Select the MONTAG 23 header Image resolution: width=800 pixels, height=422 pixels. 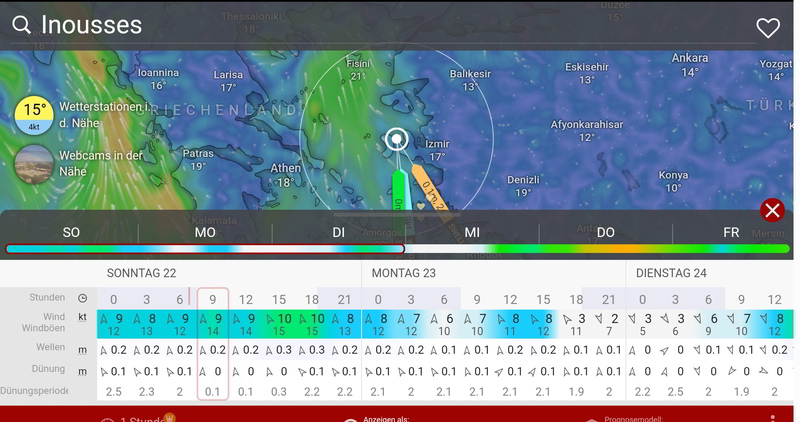(404, 273)
